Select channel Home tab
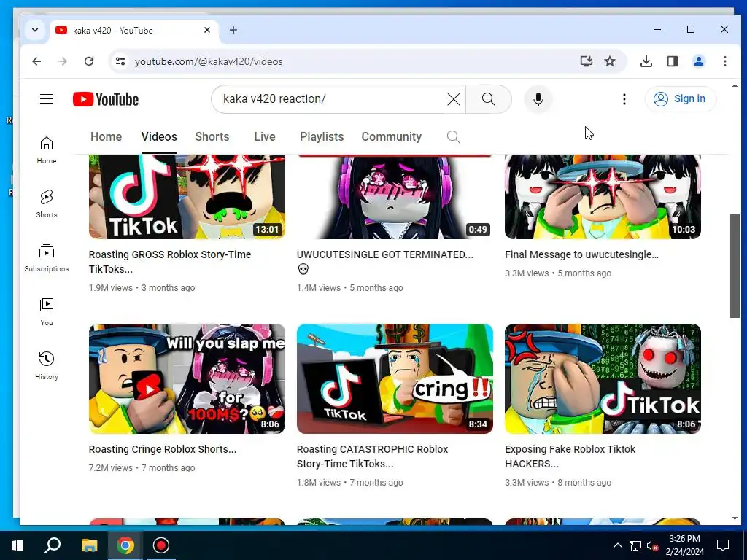747x560 pixels. point(107,136)
